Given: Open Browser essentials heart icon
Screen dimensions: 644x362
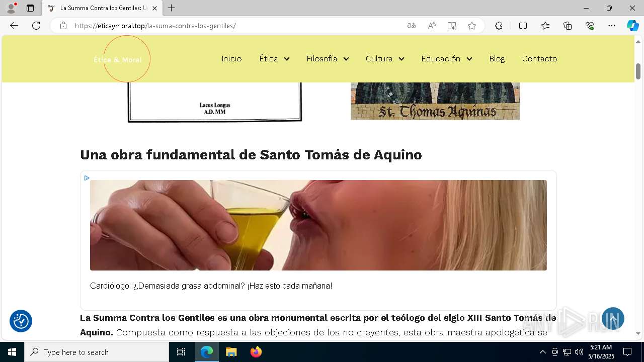Looking at the screenshot, I should click(x=590, y=26).
